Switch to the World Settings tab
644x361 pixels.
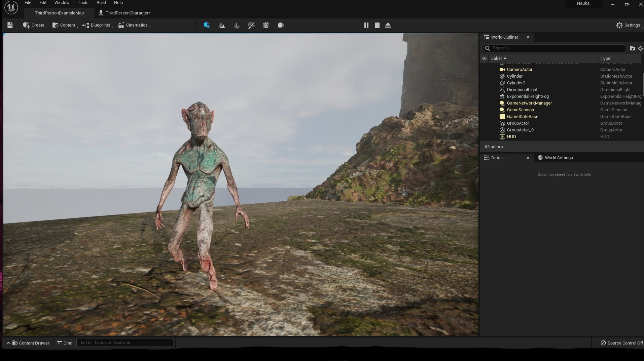556,158
